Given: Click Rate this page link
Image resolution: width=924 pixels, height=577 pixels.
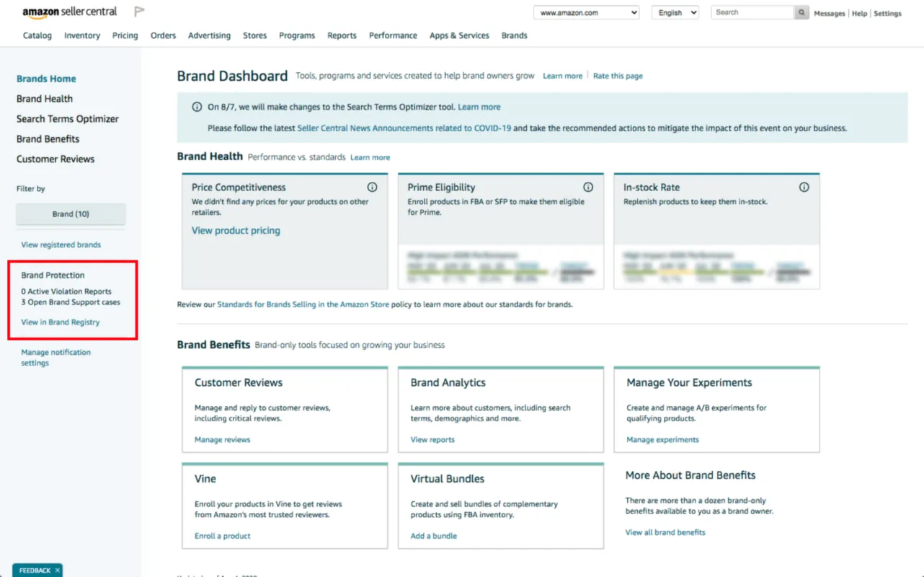Looking at the screenshot, I should point(618,76).
